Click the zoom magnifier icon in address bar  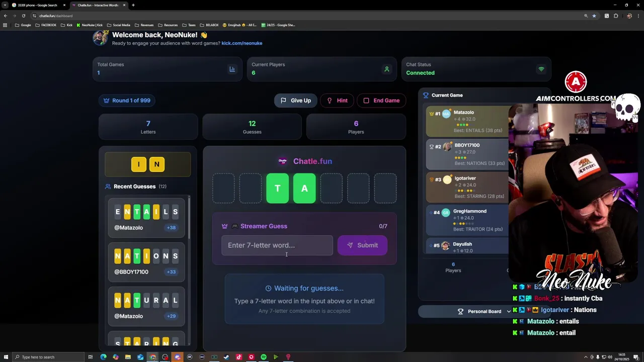[586, 16]
